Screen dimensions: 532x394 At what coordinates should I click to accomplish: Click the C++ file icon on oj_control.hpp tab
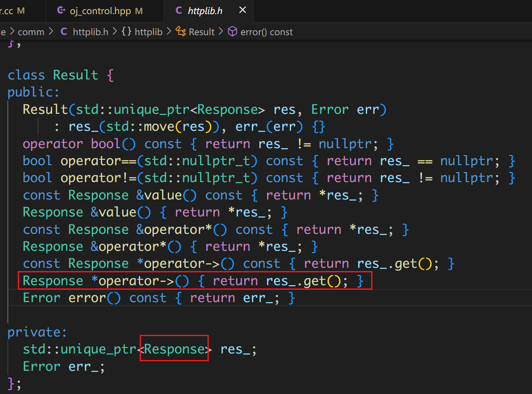pos(61,11)
